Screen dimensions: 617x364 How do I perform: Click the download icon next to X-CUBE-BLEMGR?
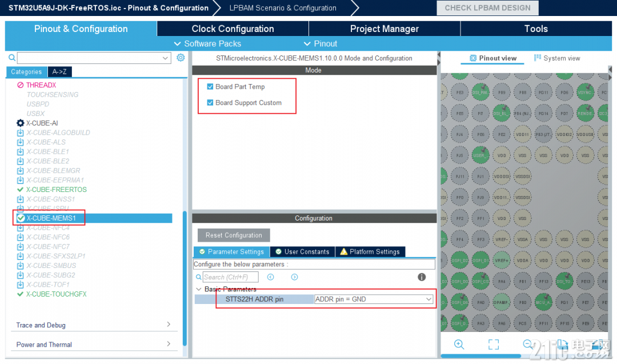(x=21, y=170)
